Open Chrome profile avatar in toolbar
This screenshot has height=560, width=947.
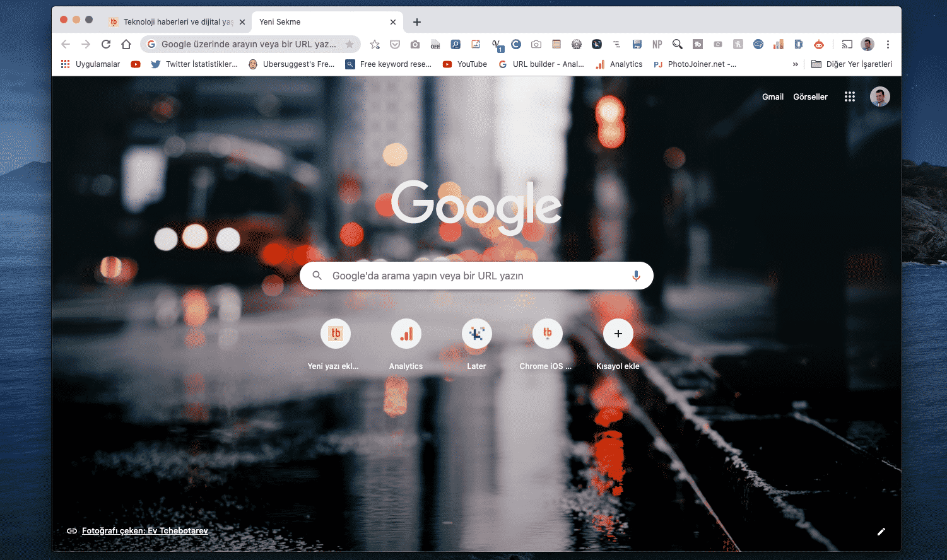tap(868, 44)
